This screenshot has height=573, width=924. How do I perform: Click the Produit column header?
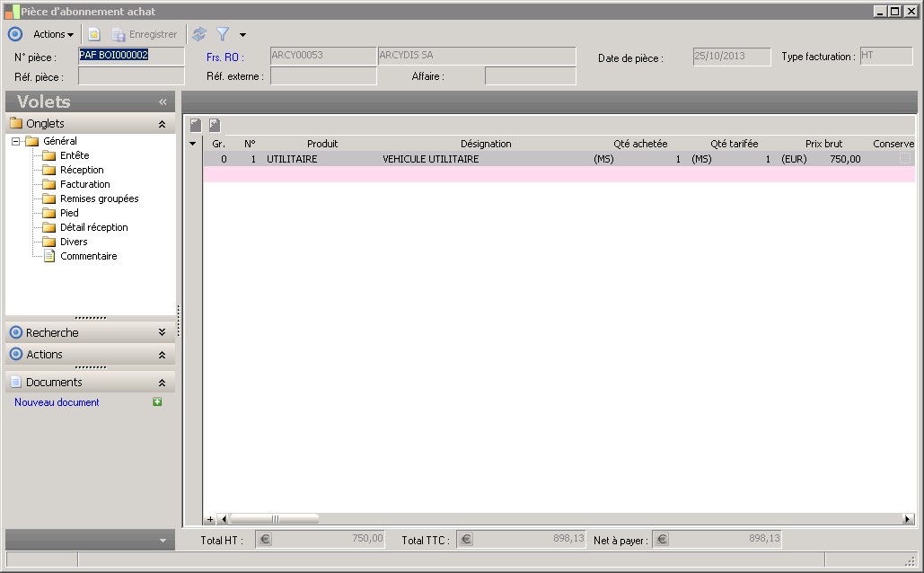[x=322, y=144]
